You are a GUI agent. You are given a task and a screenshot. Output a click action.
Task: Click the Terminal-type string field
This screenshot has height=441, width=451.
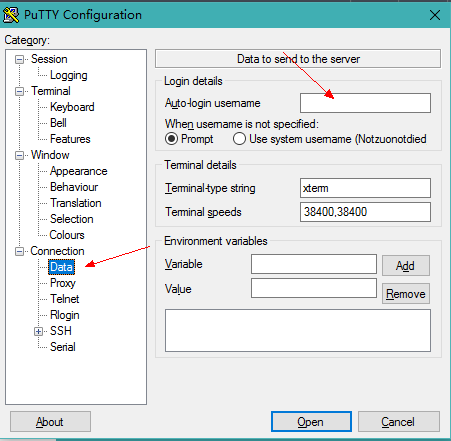[365, 188]
